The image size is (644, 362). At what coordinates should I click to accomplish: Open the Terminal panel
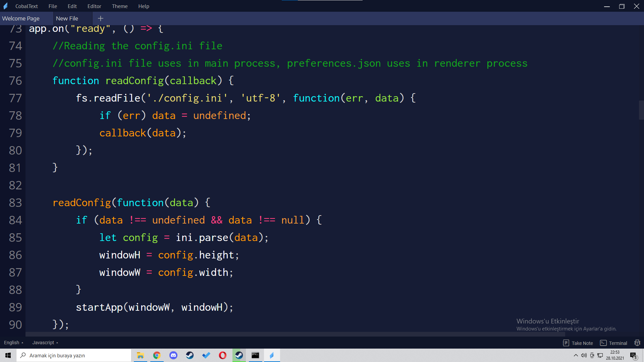point(613,343)
